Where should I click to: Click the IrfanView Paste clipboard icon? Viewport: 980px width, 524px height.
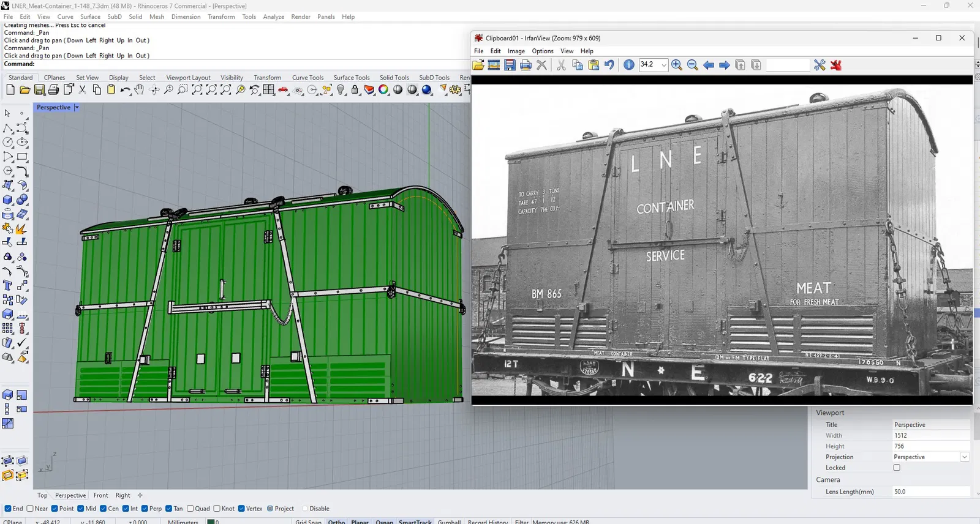pos(594,65)
